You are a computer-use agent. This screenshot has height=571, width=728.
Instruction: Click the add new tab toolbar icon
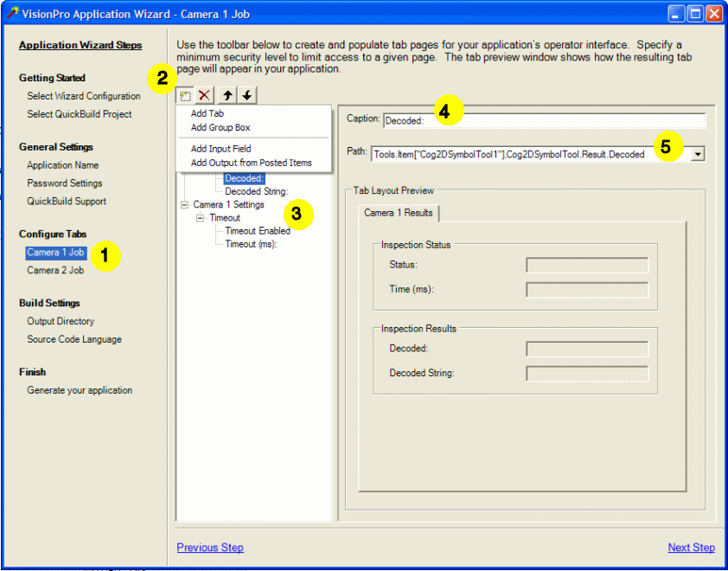click(x=184, y=95)
